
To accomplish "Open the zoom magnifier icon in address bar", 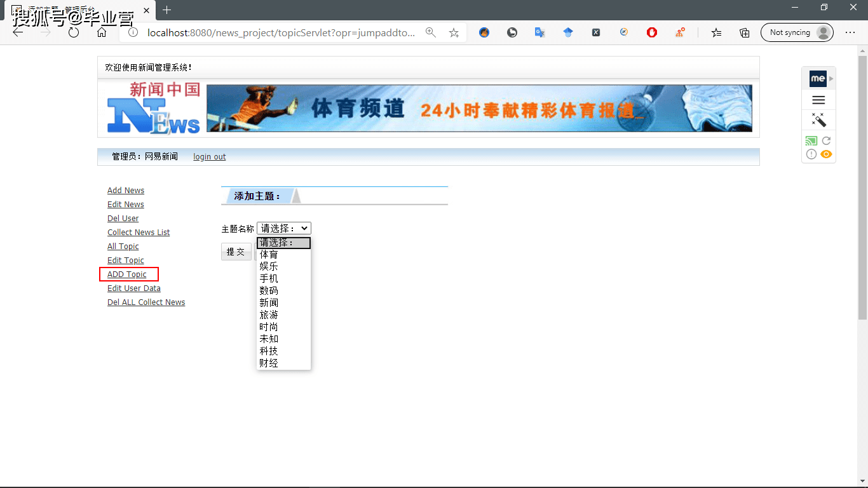I will click(x=431, y=32).
